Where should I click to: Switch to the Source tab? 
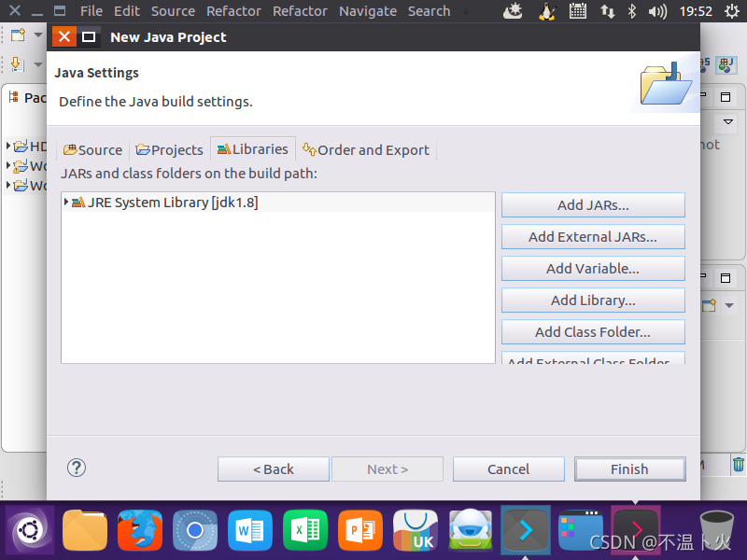pyautogui.click(x=92, y=150)
